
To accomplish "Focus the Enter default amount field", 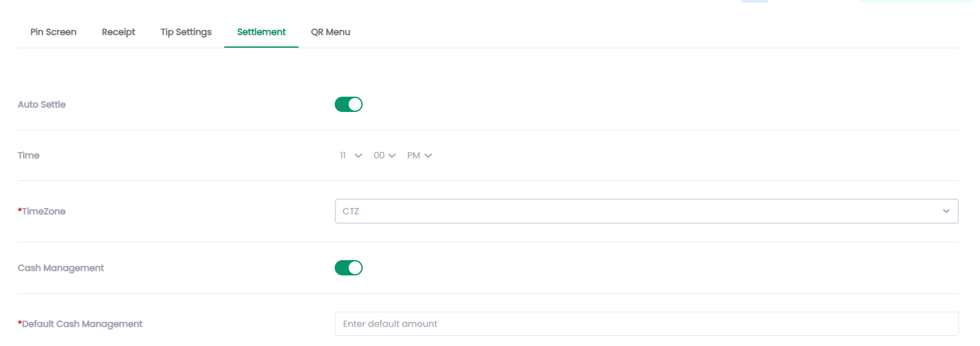I will (647, 324).
